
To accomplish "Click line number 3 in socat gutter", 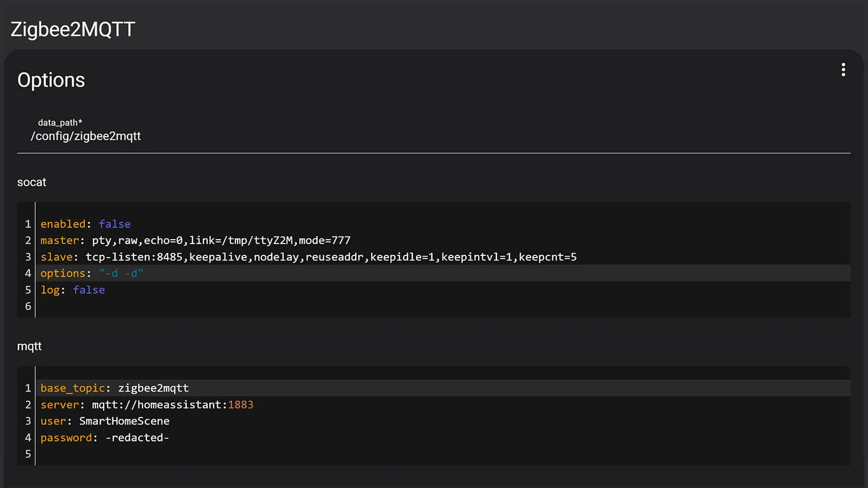I will pyautogui.click(x=28, y=257).
